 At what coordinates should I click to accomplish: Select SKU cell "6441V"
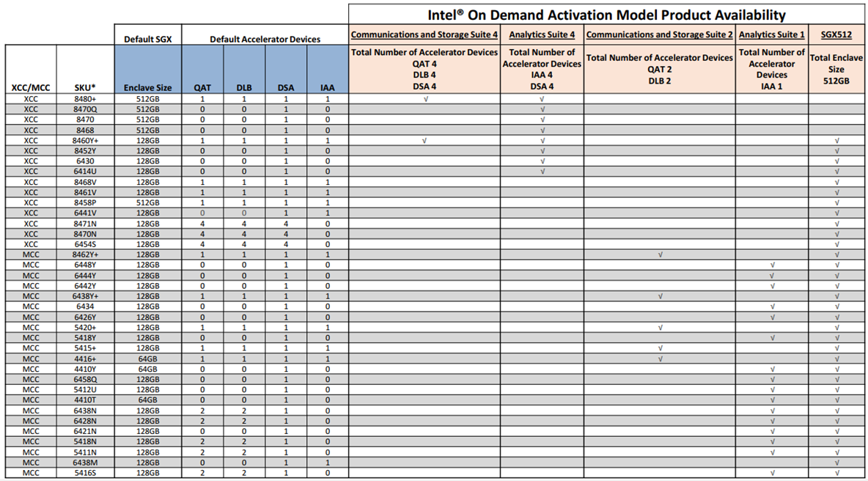(85, 213)
